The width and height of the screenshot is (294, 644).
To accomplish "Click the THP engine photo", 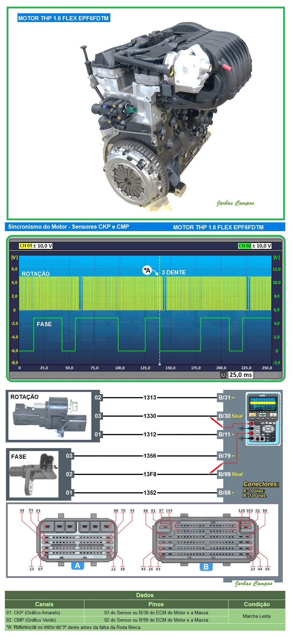I will coord(164,119).
